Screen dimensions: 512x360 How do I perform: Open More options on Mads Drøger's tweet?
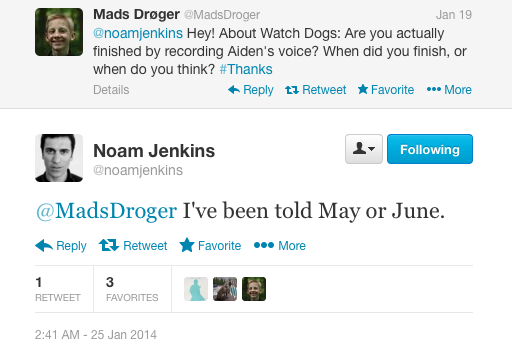coord(449,90)
